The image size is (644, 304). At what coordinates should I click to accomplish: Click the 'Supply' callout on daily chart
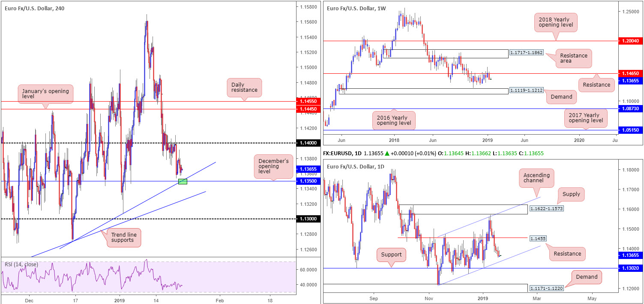pos(571,194)
